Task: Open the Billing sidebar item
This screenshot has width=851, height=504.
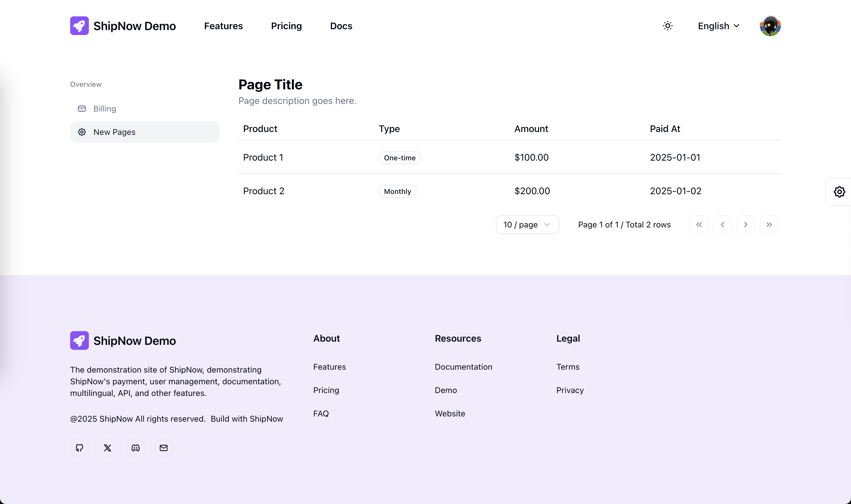Action: tap(105, 109)
